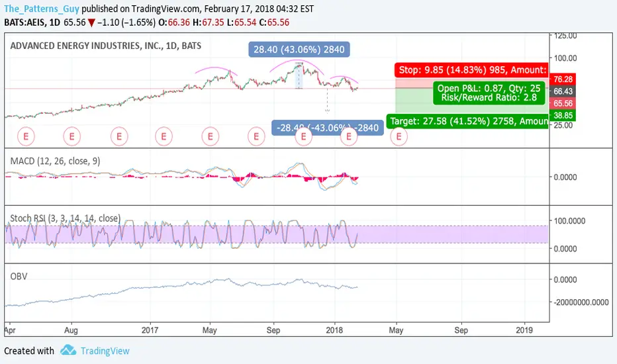The image size is (617, 364).
Task: Click the 100.00 price axis label
Action: click(565, 58)
